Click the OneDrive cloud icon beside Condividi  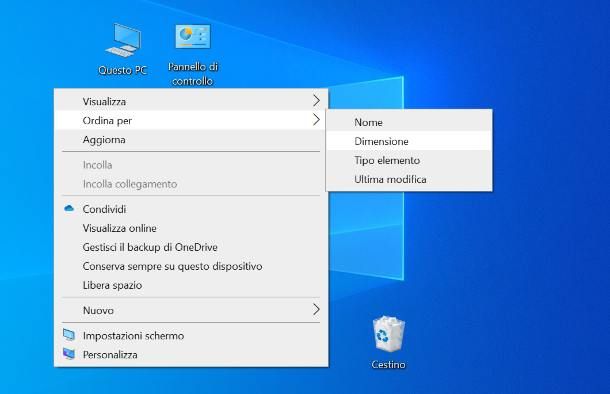pyautogui.click(x=69, y=208)
